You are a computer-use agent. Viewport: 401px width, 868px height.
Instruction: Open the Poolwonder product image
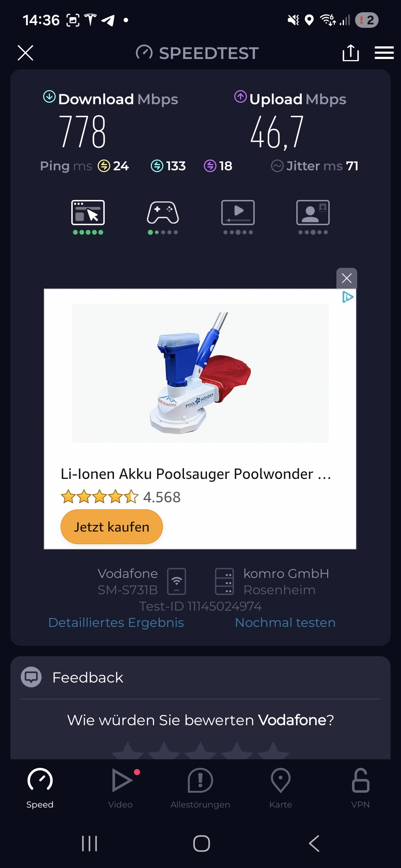click(200, 373)
